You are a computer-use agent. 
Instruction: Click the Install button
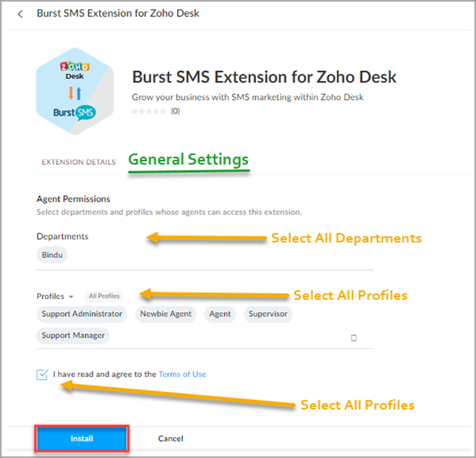pyautogui.click(x=82, y=438)
